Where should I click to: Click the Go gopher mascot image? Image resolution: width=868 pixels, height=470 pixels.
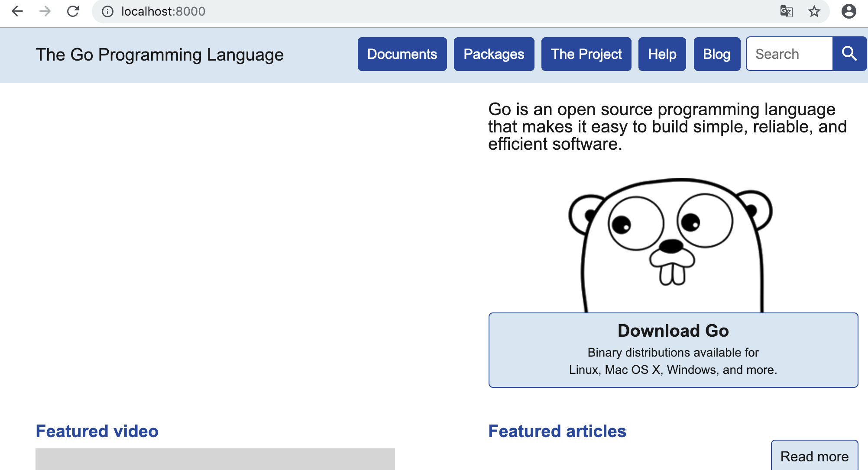(x=670, y=245)
